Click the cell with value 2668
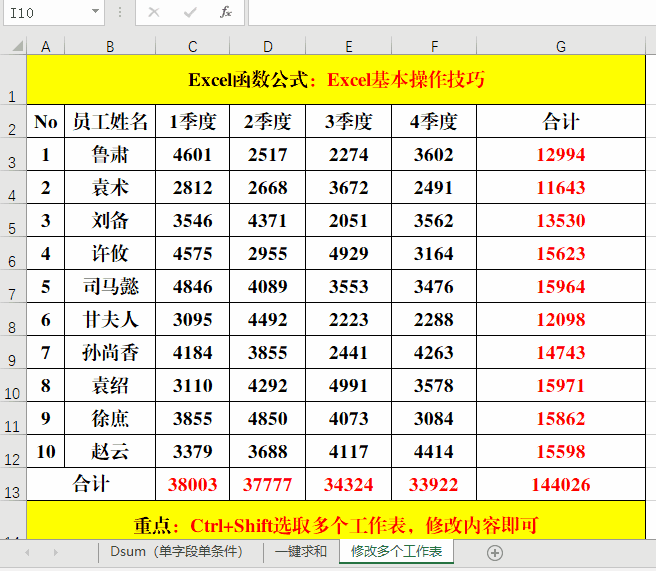The image size is (656, 571). [x=268, y=187]
